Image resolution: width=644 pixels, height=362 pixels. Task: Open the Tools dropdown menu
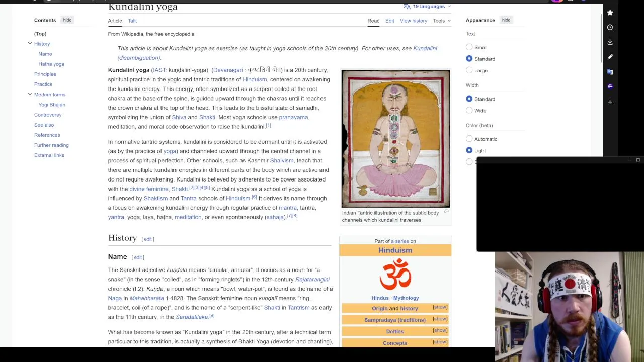pos(442,21)
